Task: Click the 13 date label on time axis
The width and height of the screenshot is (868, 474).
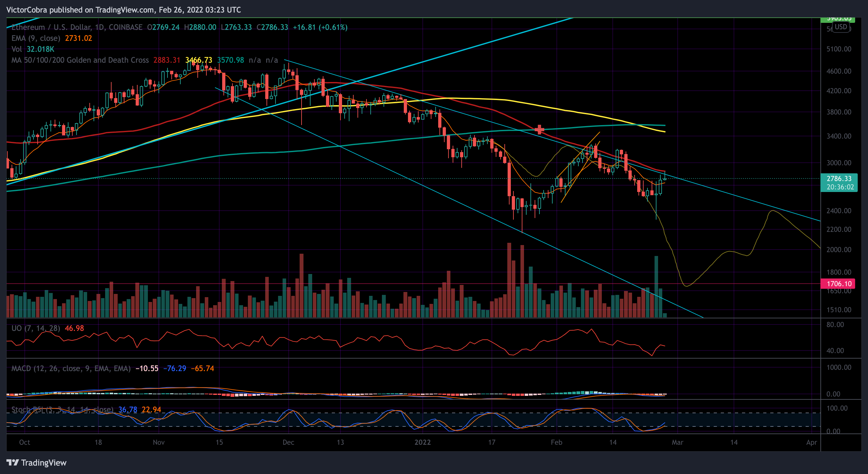Action: pyautogui.click(x=340, y=442)
